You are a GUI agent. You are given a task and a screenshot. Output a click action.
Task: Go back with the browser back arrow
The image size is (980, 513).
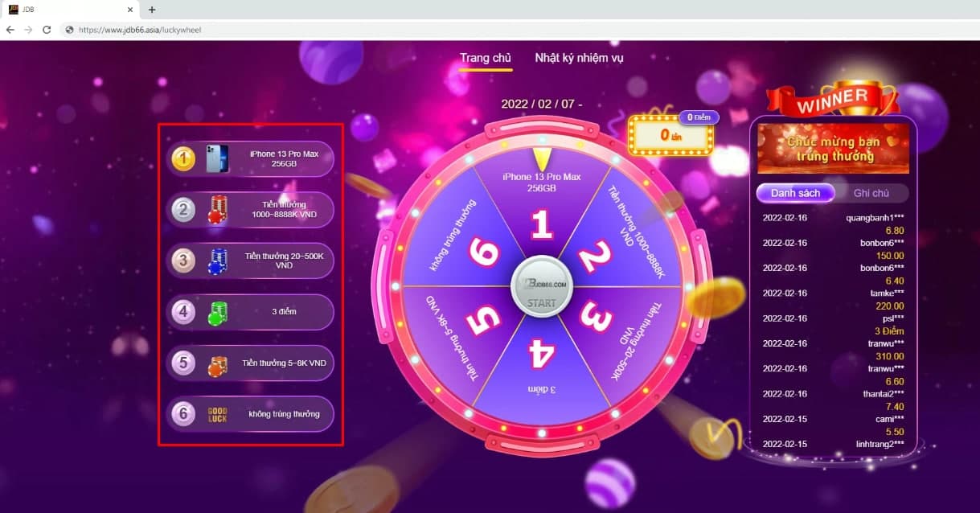pyautogui.click(x=10, y=30)
